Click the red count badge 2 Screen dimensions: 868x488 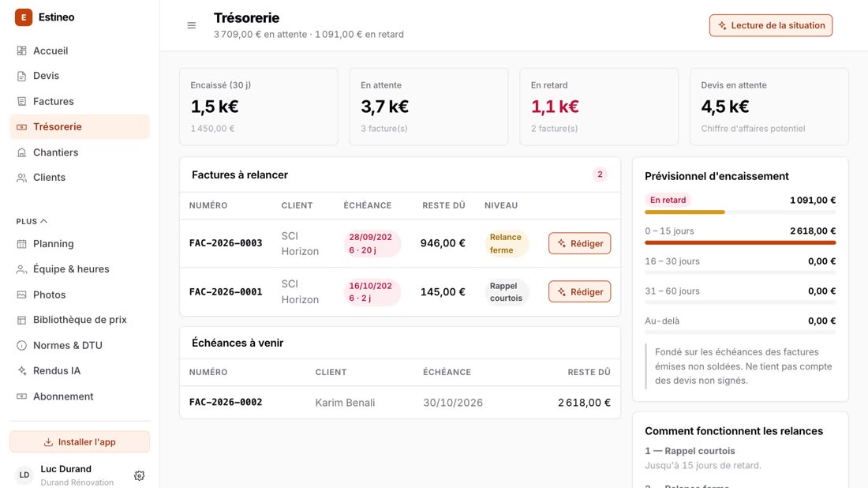click(x=600, y=175)
